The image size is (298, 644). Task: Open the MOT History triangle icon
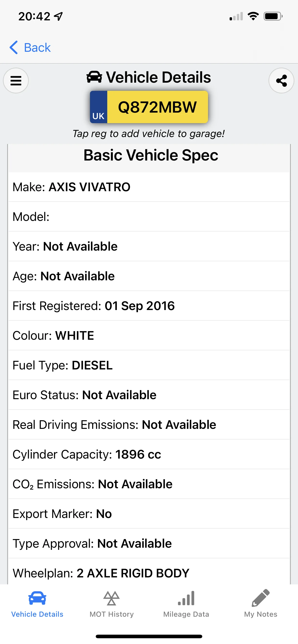[x=111, y=598]
